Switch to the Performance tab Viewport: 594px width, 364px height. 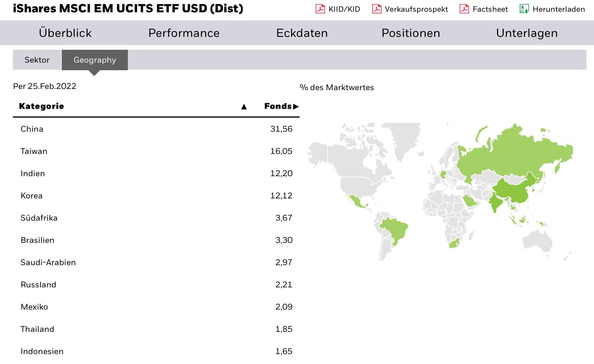184,33
